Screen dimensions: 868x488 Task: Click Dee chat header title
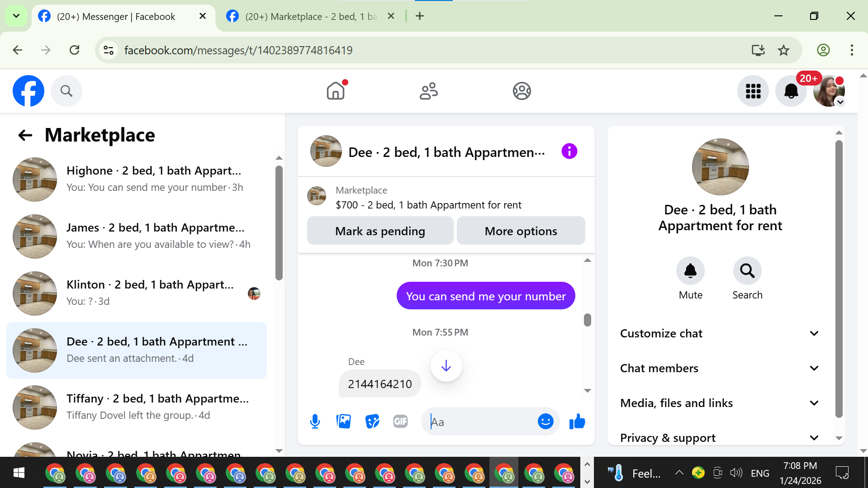(446, 152)
